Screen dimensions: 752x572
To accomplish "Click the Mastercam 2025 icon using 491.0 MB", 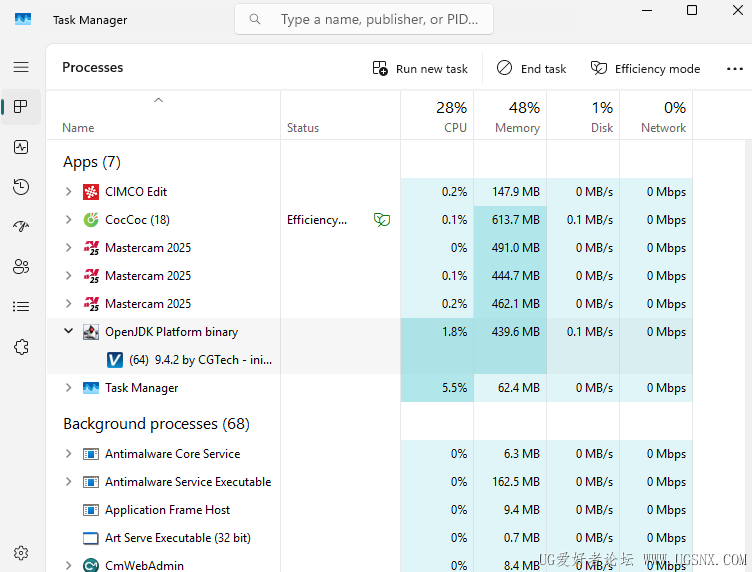I will [x=91, y=248].
